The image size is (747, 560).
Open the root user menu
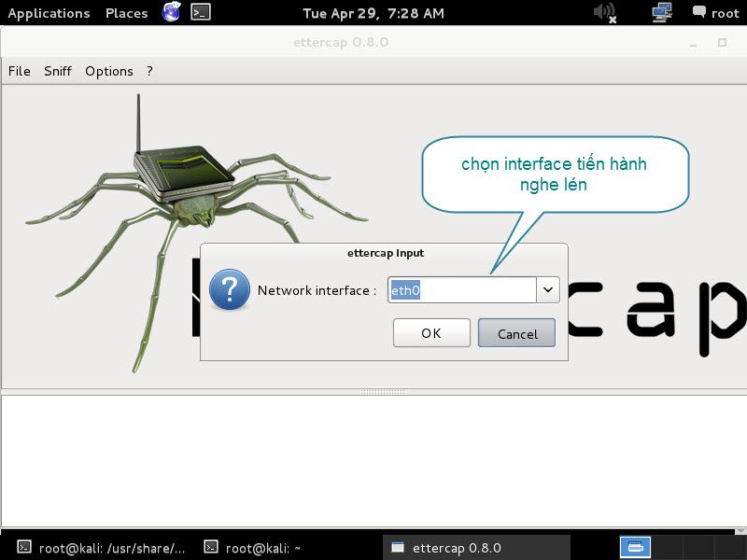[x=716, y=13]
